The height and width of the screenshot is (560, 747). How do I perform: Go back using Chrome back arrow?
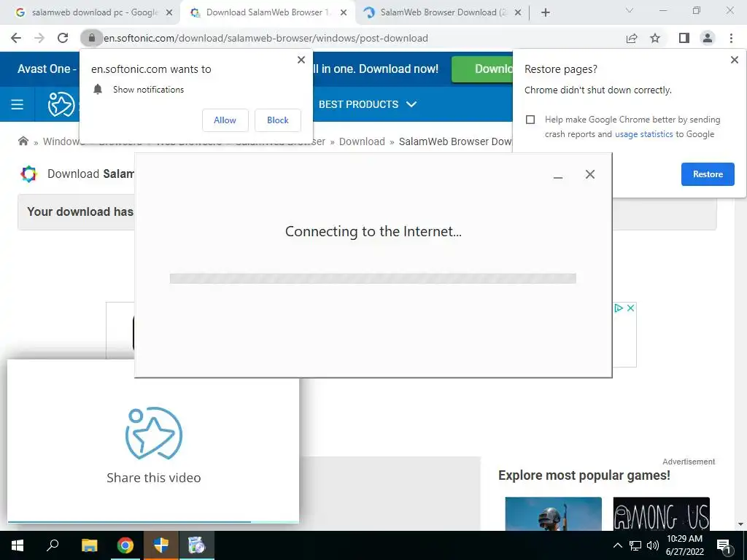click(x=16, y=38)
